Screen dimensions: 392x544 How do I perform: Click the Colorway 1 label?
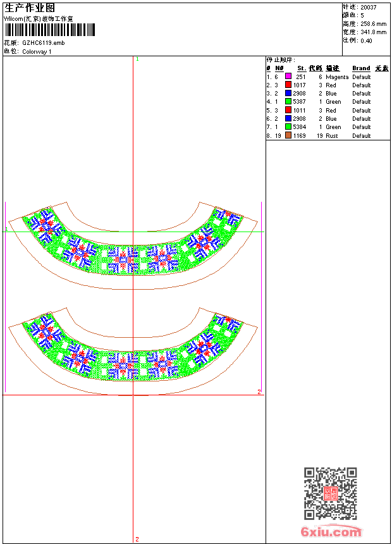tap(37, 52)
